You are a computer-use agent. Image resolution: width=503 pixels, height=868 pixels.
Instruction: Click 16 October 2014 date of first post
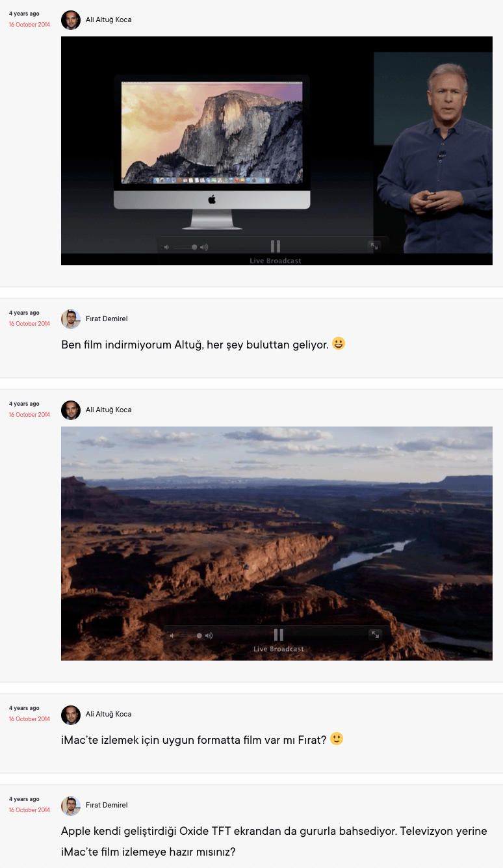29,25
